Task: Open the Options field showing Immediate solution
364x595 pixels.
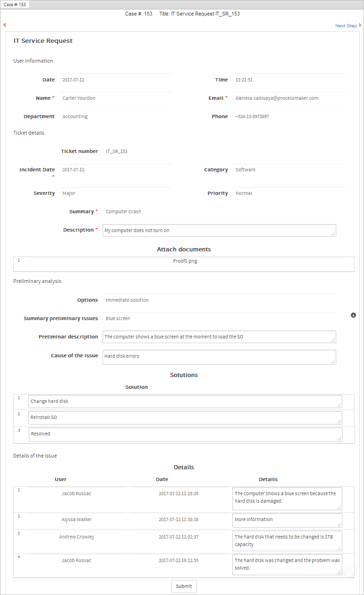Action: [x=219, y=300]
